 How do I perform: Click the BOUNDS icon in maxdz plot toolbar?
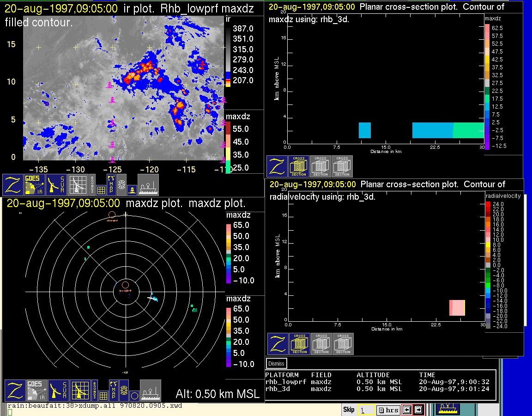coord(94,390)
